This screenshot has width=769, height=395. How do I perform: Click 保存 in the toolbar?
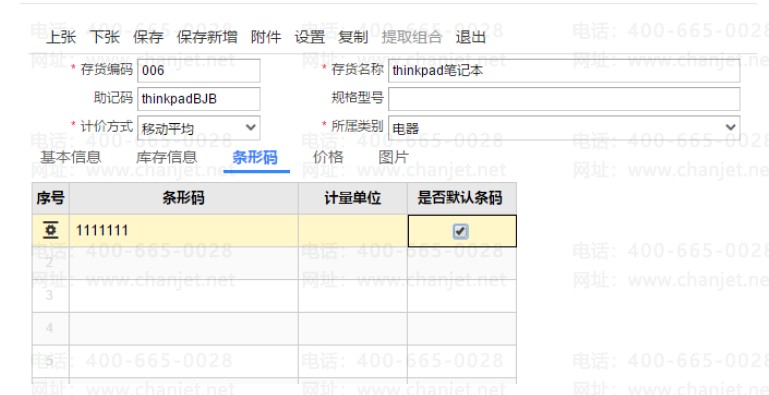(148, 37)
